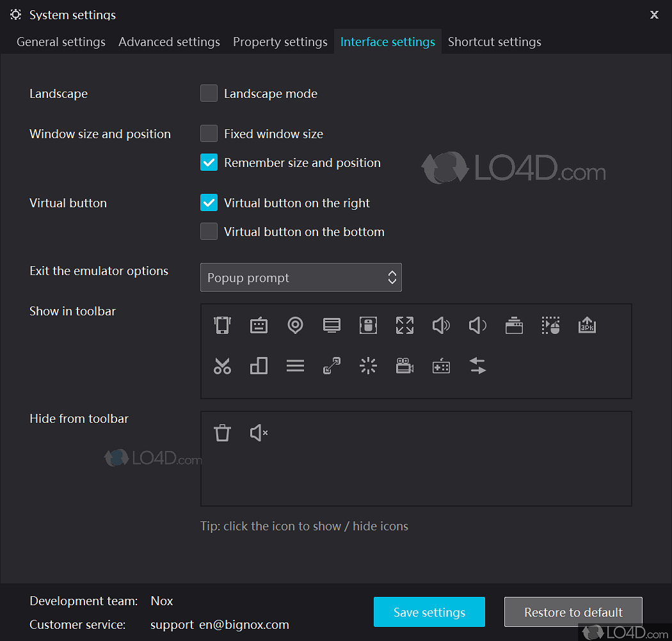Click the Save settings button
Viewport: 672px width, 641px height.
(x=429, y=612)
